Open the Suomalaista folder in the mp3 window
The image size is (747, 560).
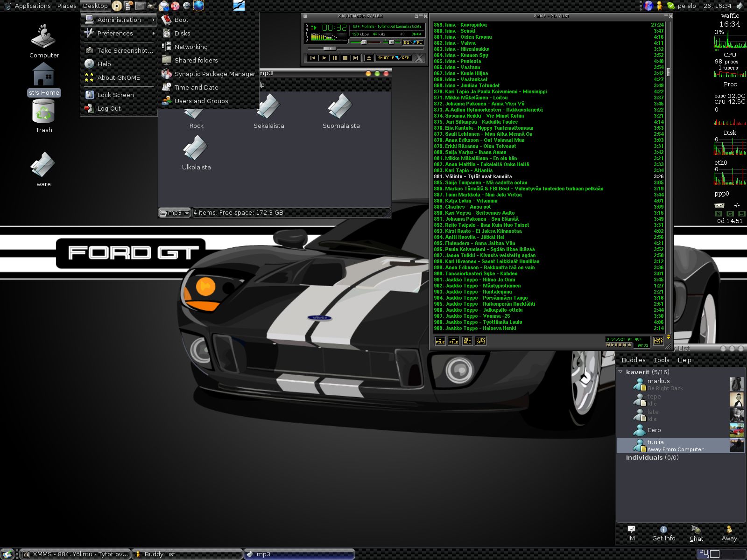pos(341,112)
